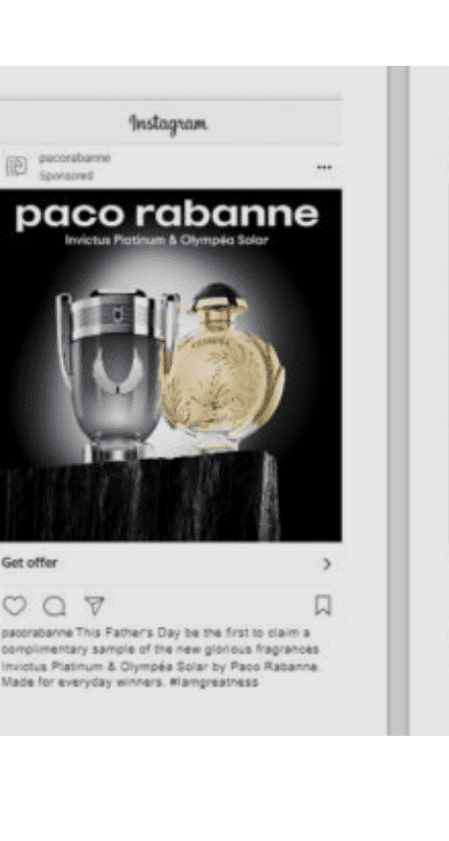Share the post using the paper plane icon
Viewport: 449px width, 841px height.
94,606
